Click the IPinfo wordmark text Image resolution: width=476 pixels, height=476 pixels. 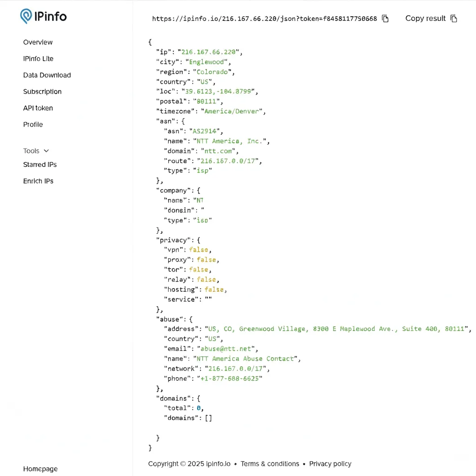50,16
